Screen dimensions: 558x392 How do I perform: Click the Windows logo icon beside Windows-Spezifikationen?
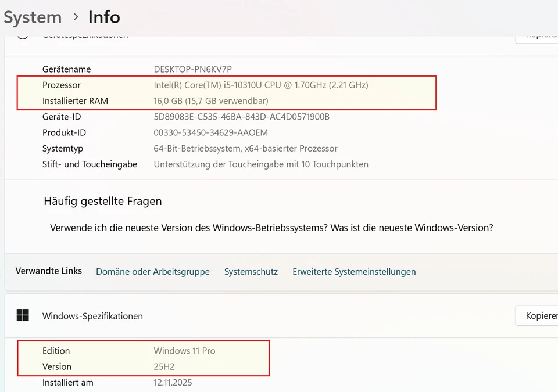pos(23,315)
